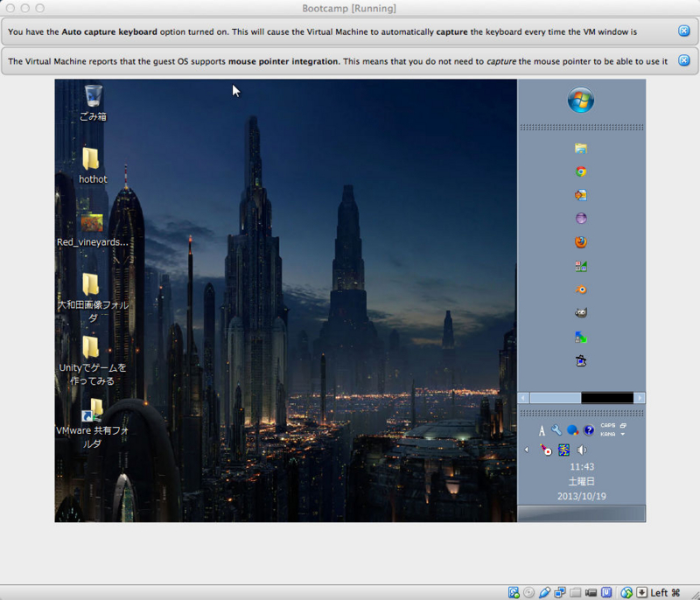Open Google Chrome from guest taskbar
Viewport: 700px width, 600px height.
pyautogui.click(x=581, y=171)
